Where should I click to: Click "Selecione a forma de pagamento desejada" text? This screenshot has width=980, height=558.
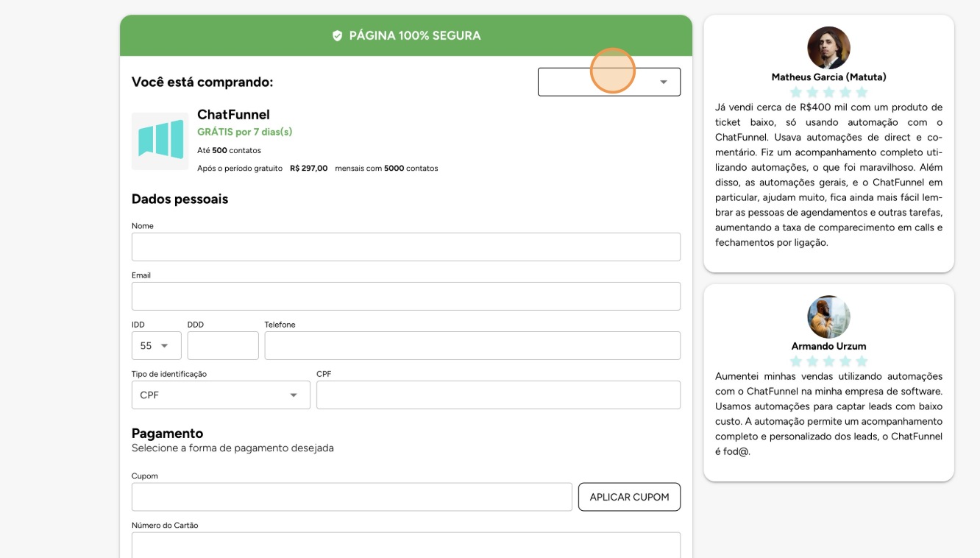point(232,448)
